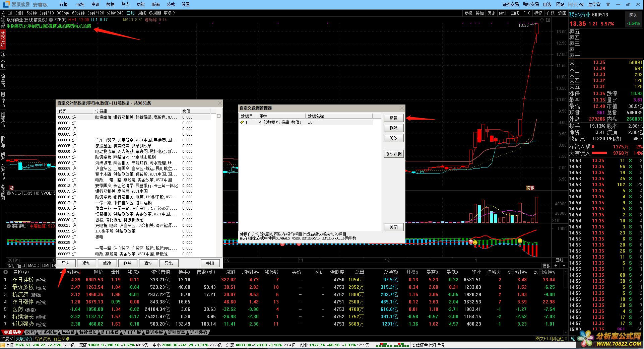Image resolution: width=644 pixels, height=349 pixels.
Task: Select data row 1 named zt
Action: pyautogui.click(x=306, y=122)
